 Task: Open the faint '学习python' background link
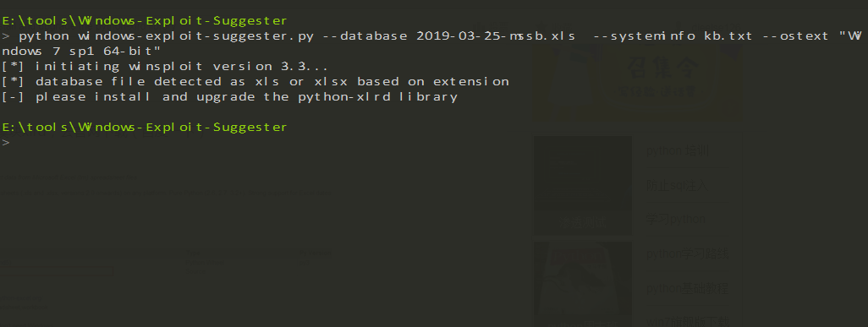(676, 219)
